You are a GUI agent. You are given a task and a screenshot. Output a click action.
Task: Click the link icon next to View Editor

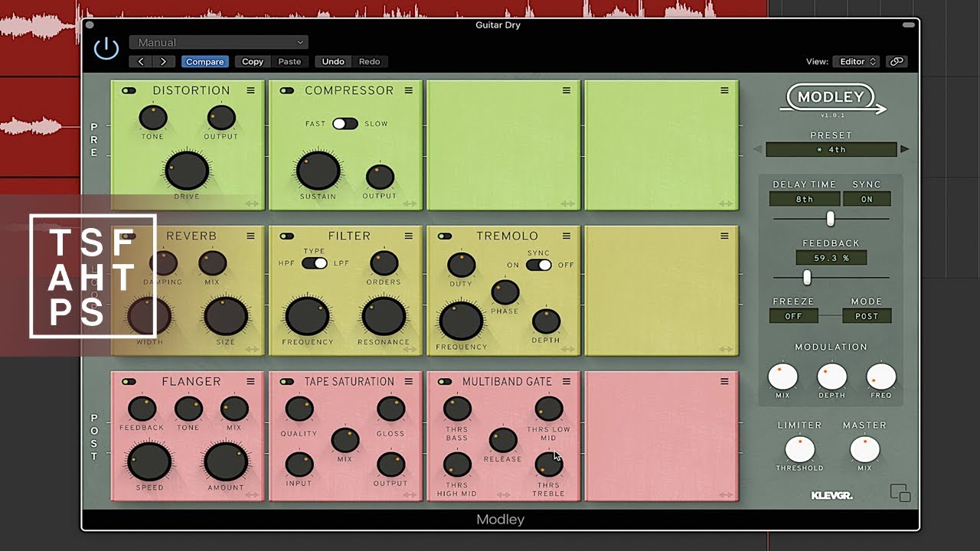pyautogui.click(x=895, y=62)
